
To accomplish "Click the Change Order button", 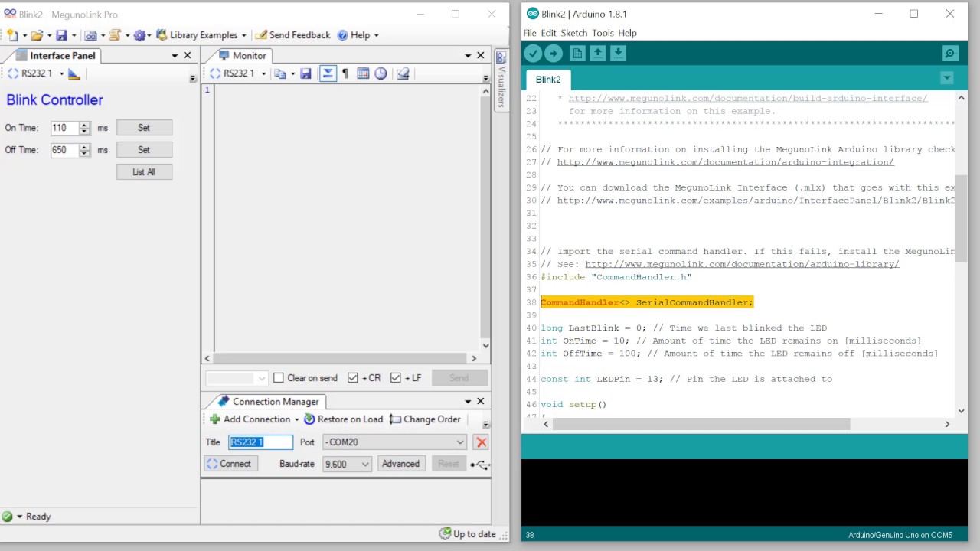I will (425, 419).
